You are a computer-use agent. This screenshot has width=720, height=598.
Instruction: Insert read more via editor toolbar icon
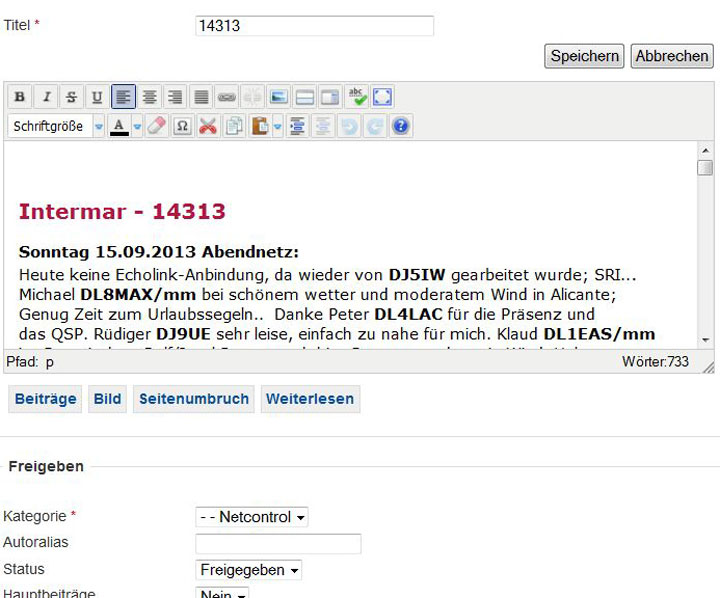click(331, 96)
